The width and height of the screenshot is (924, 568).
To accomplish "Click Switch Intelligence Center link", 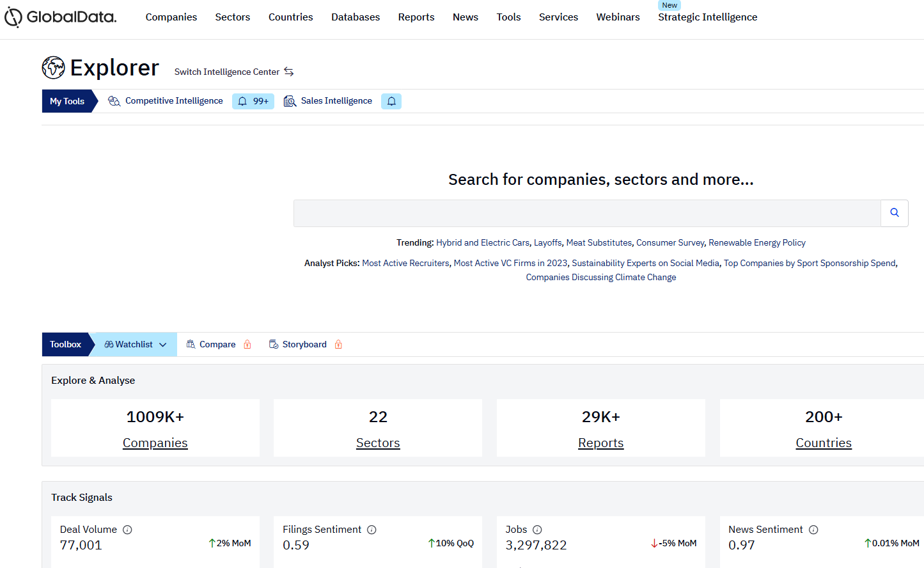I will point(227,72).
